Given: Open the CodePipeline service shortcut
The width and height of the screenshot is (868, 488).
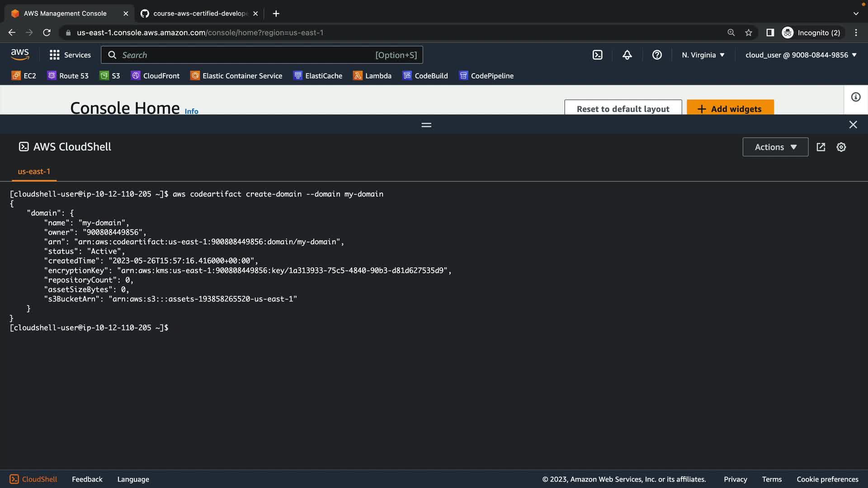Looking at the screenshot, I should (486, 76).
